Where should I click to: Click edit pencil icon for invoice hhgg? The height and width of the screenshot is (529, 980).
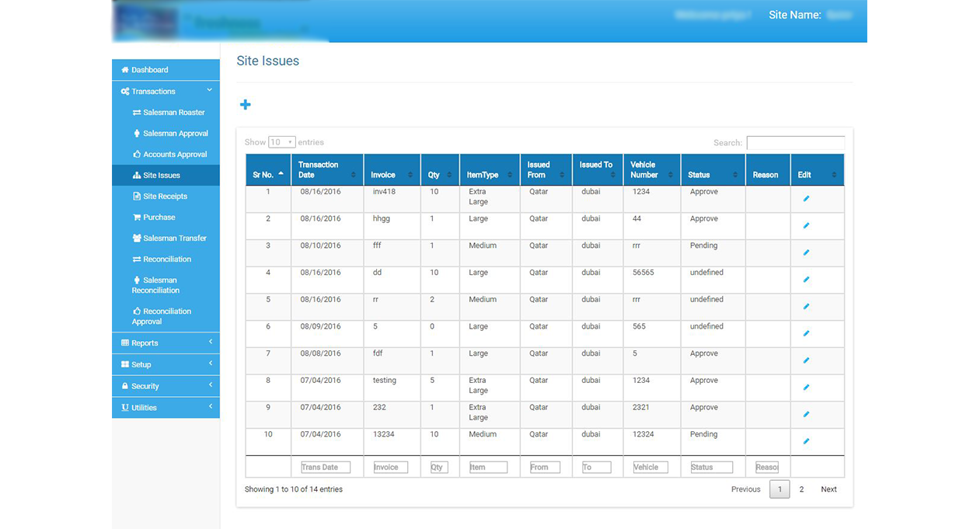coord(806,226)
